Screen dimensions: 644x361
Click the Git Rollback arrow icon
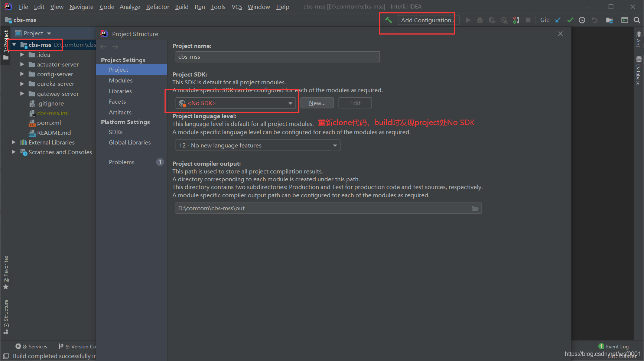point(595,20)
